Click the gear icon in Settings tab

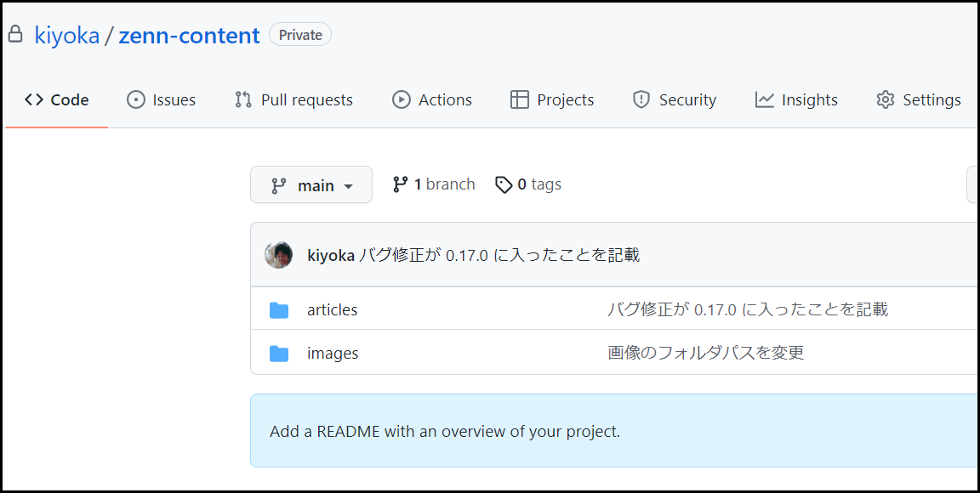click(886, 100)
